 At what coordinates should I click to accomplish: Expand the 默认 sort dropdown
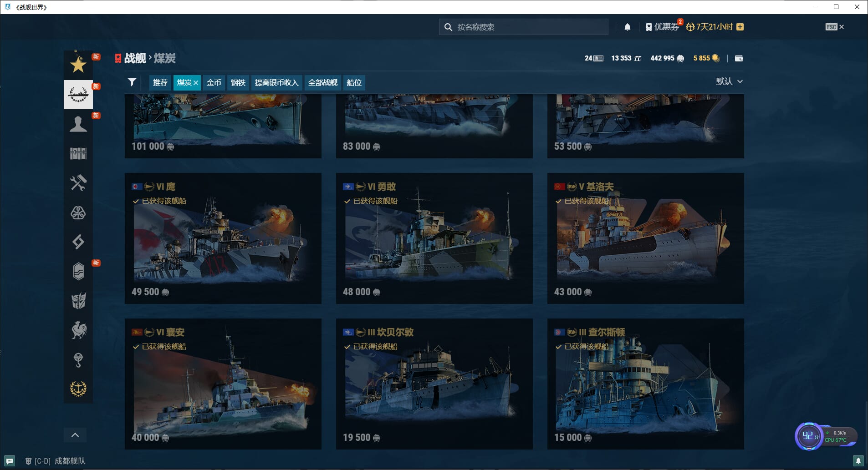pos(729,81)
